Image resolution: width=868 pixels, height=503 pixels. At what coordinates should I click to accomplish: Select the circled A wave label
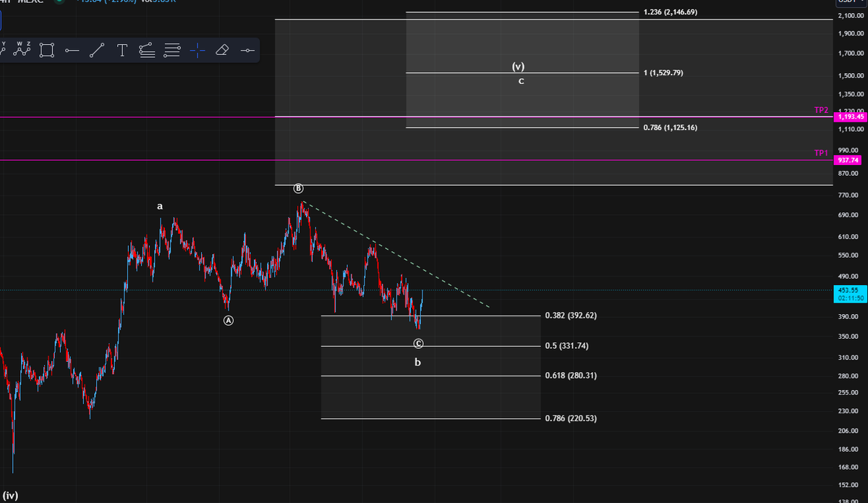(229, 320)
